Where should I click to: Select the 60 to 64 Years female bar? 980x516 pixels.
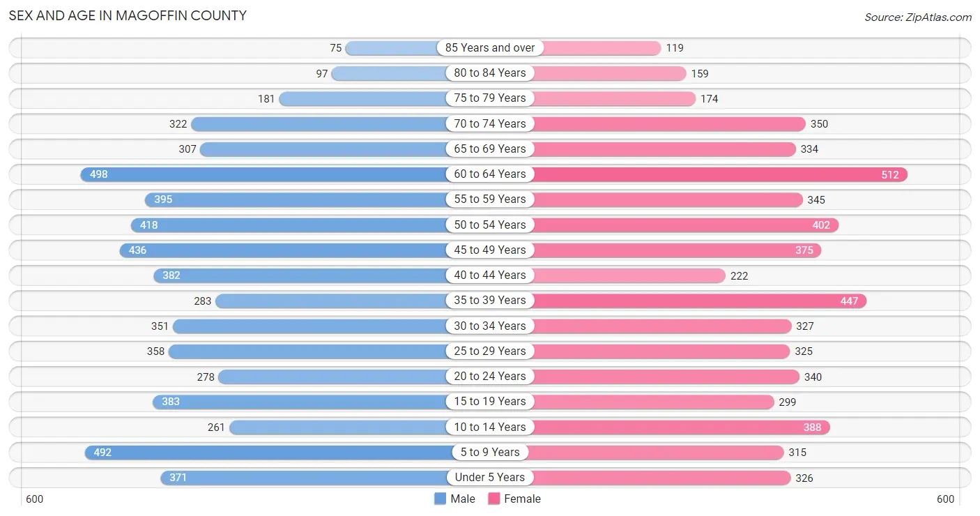click(718, 174)
